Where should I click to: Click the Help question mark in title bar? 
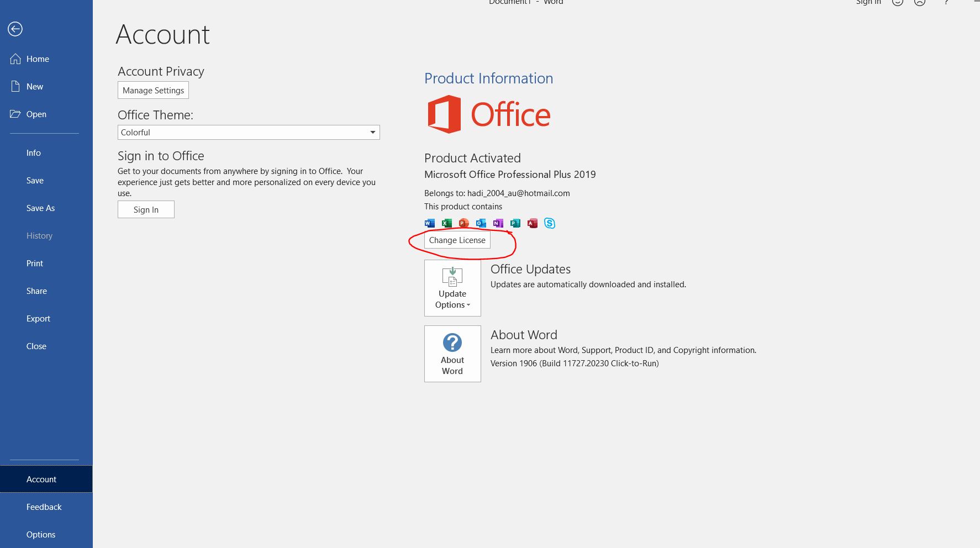tap(946, 3)
